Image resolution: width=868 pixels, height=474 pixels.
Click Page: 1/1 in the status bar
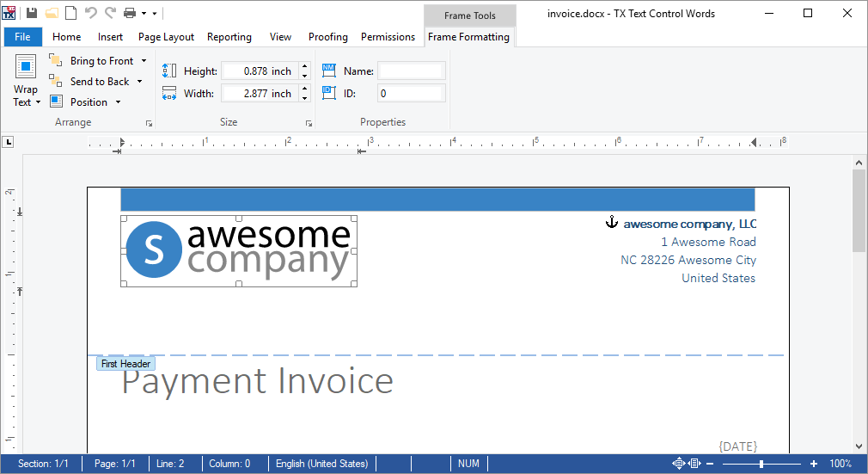[x=114, y=464]
